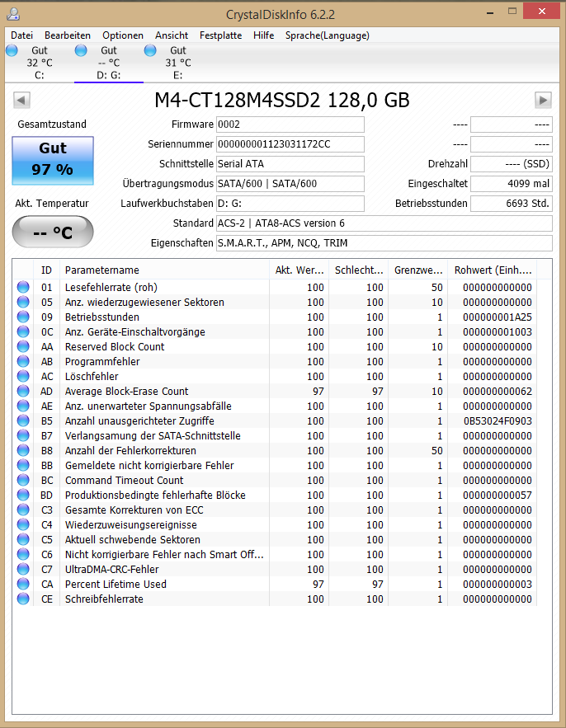Image resolution: width=566 pixels, height=728 pixels.
Task: Click status icon of row BD
Action: (23, 496)
